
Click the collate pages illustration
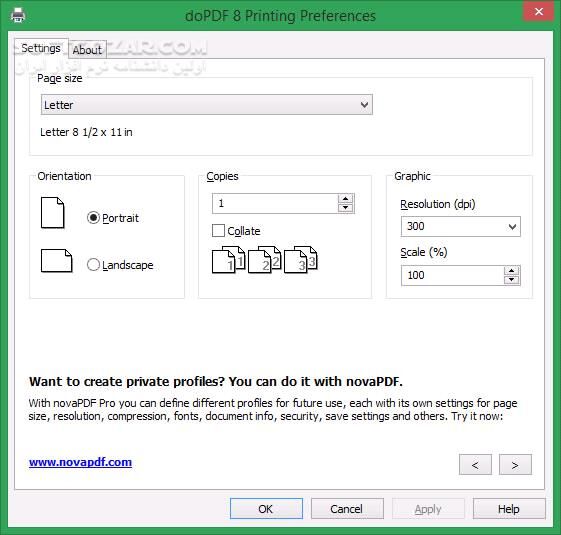pos(264,259)
